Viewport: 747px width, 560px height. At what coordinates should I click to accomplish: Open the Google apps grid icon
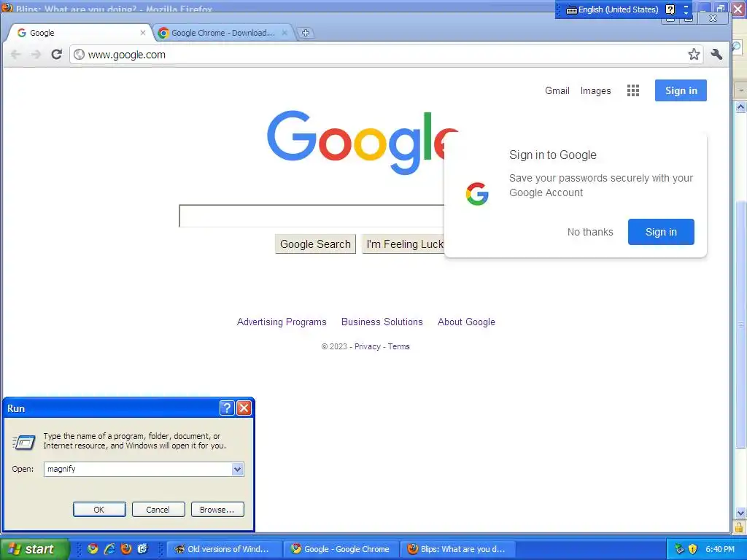click(x=633, y=90)
